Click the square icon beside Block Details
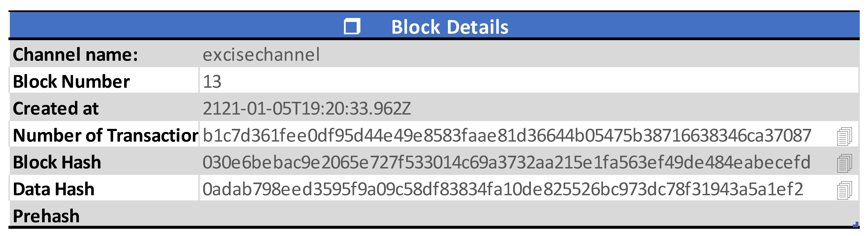The width and height of the screenshot is (868, 236). click(x=352, y=27)
